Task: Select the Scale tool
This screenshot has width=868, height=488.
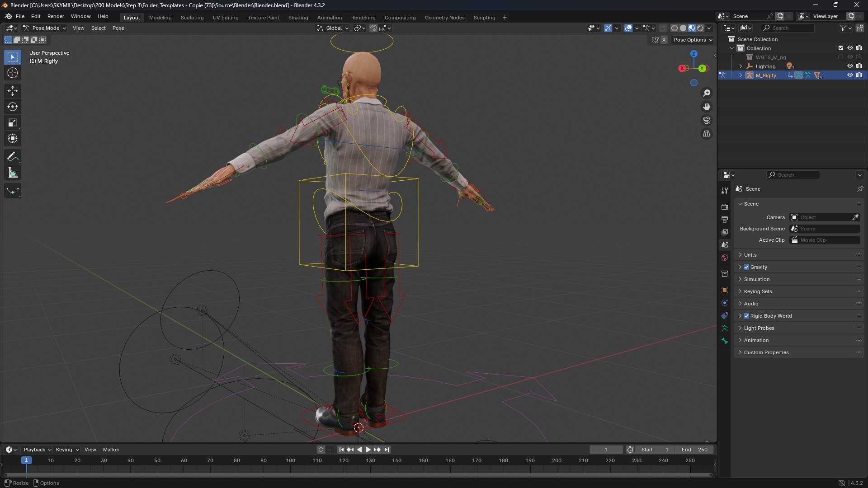Action: tap(13, 122)
